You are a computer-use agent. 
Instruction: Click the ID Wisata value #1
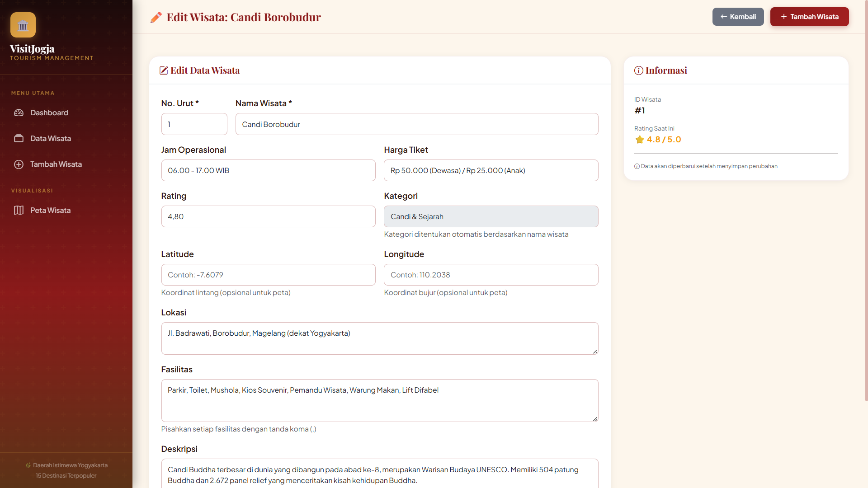pos(640,110)
